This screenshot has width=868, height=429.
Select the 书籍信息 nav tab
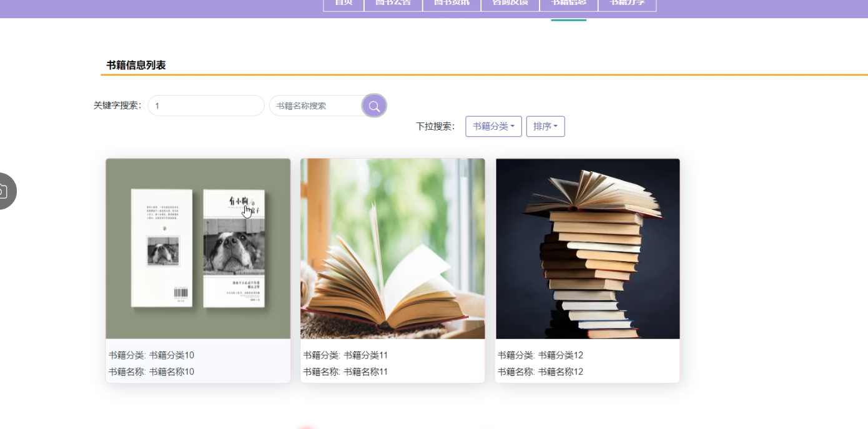tap(569, 4)
